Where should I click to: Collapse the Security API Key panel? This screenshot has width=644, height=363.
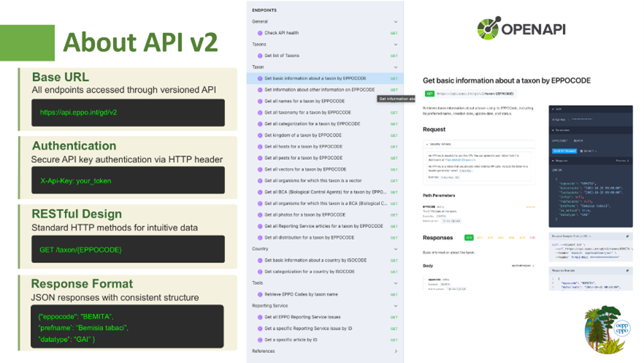(x=426, y=145)
